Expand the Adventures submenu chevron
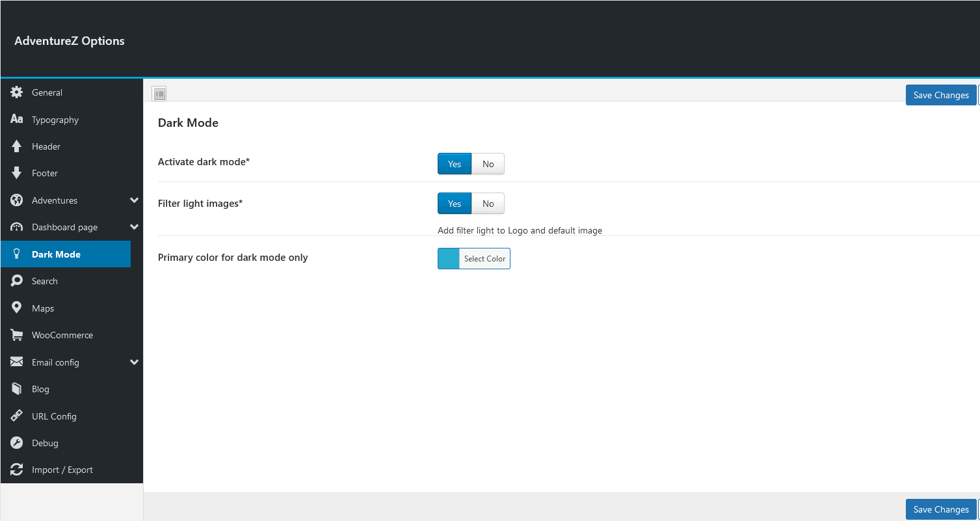This screenshot has width=980, height=521. [x=135, y=200]
